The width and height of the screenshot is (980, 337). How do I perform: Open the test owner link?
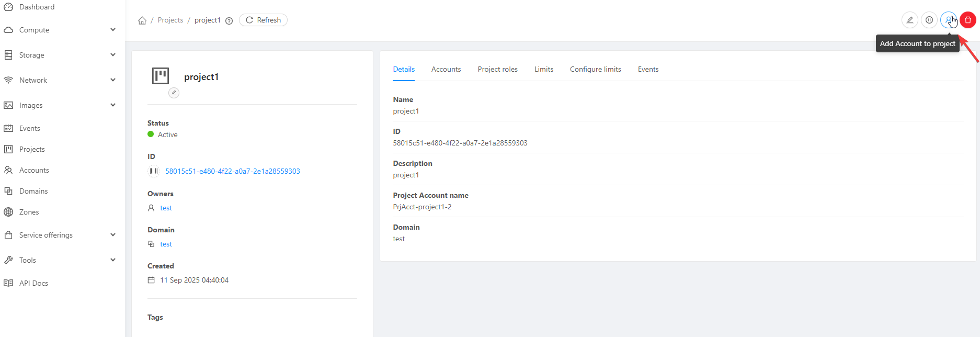click(x=166, y=208)
